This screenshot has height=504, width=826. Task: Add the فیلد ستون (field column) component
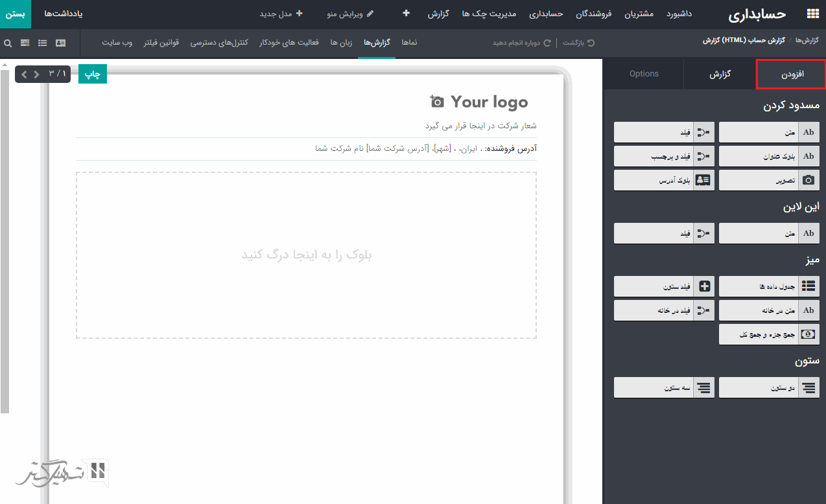tap(664, 286)
